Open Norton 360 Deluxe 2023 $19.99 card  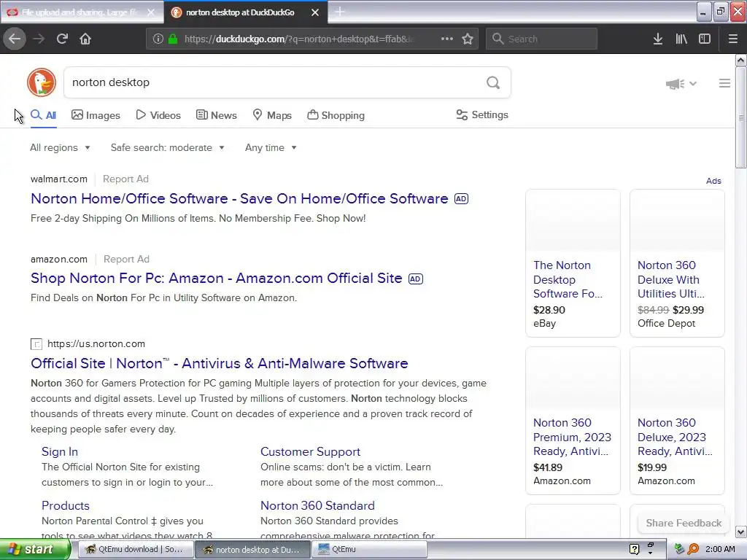pos(677,421)
